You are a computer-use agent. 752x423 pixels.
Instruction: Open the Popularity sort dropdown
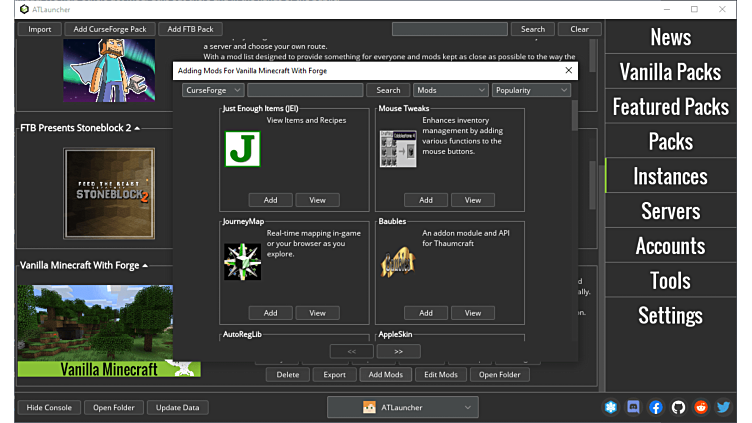pyautogui.click(x=531, y=90)
